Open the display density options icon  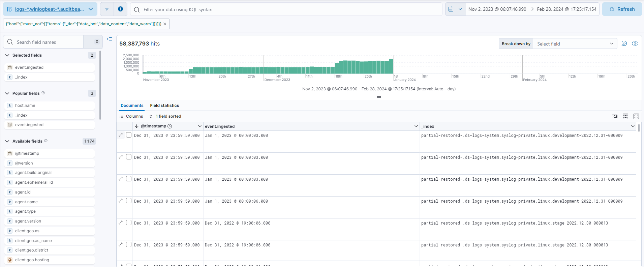coord(625,116)
